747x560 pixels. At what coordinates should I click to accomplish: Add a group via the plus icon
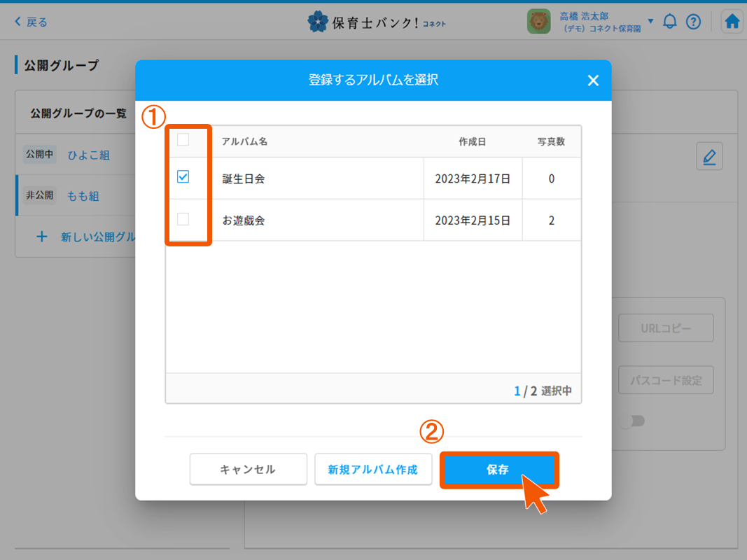pyautogui.click(x=42, y=237)
